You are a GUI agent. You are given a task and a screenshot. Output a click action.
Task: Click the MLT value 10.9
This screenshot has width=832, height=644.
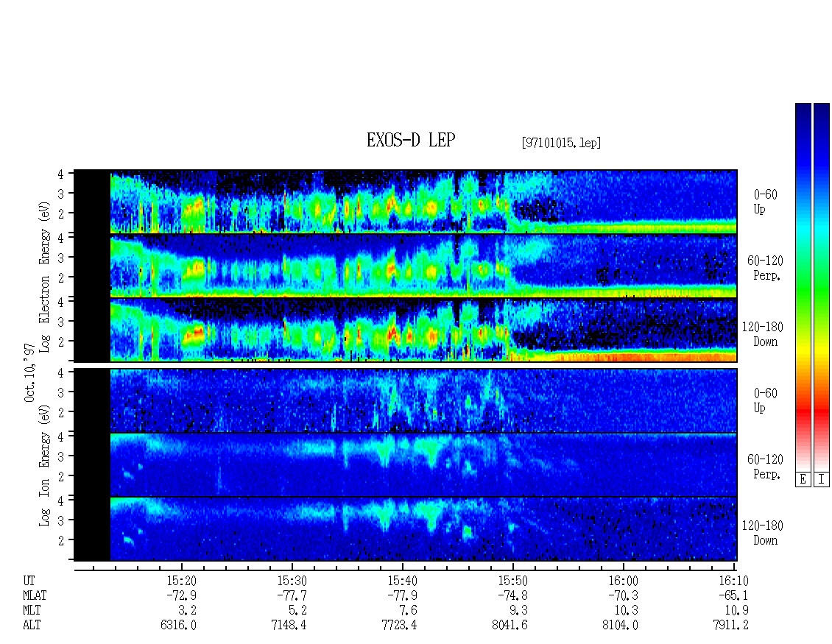736,611
